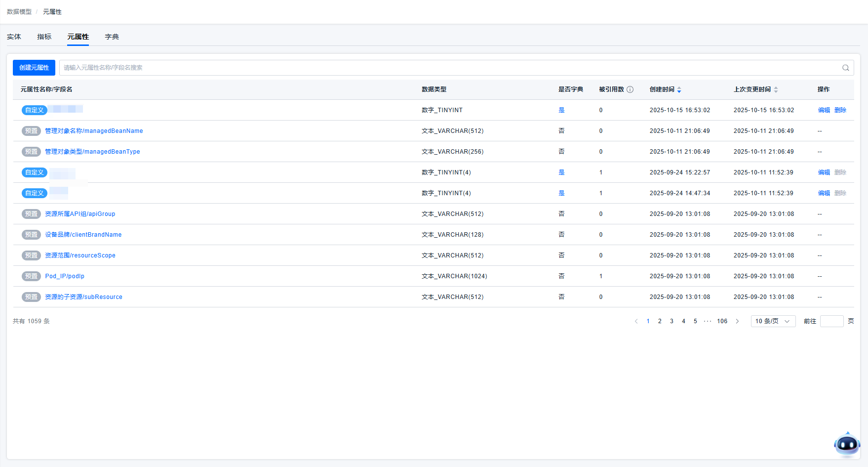The image size is (868, 467).
Task: Switch to the 实体 tab
Action: [14, 37]
